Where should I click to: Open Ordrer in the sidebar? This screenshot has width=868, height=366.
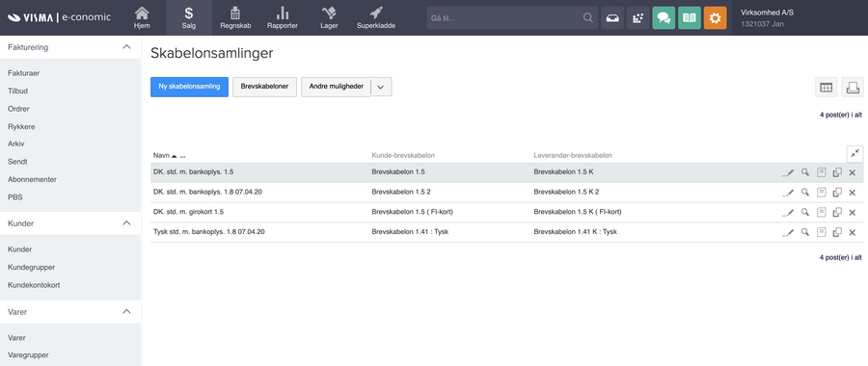18,109
